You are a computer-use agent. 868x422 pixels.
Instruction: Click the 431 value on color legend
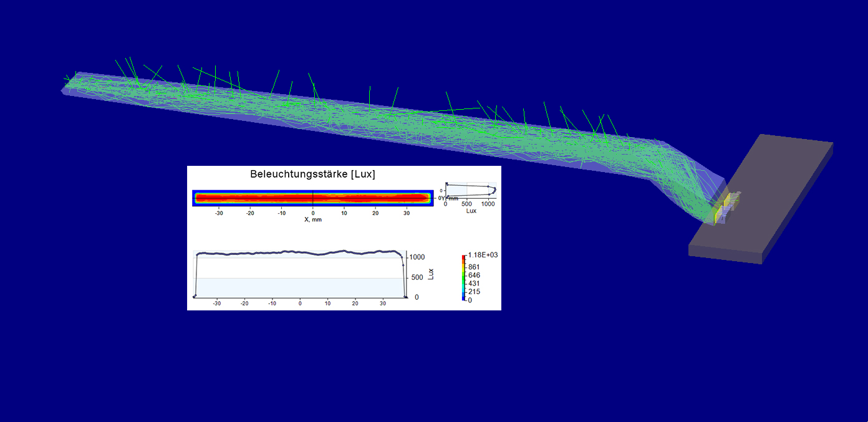pyautogui.click(x=474, y=284)
